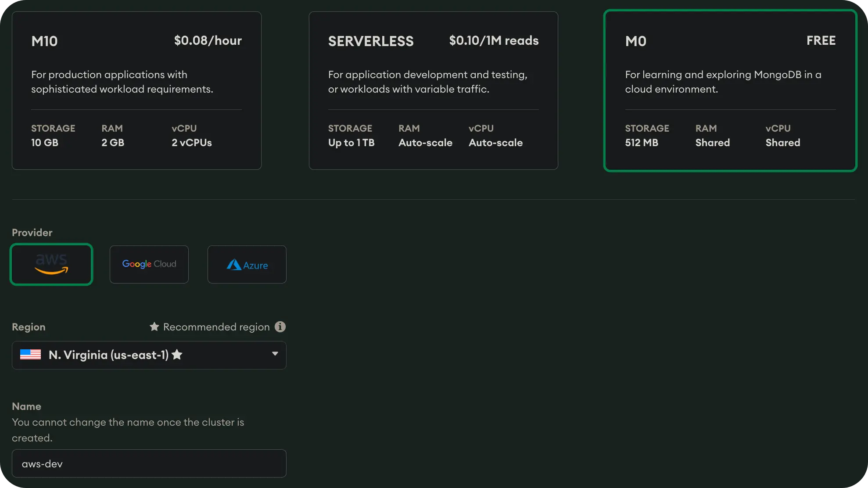Image resolution: width=868 pixels, height=488 pixels.
Task: Click the FREE label on M0
Action: click(821, 41)
